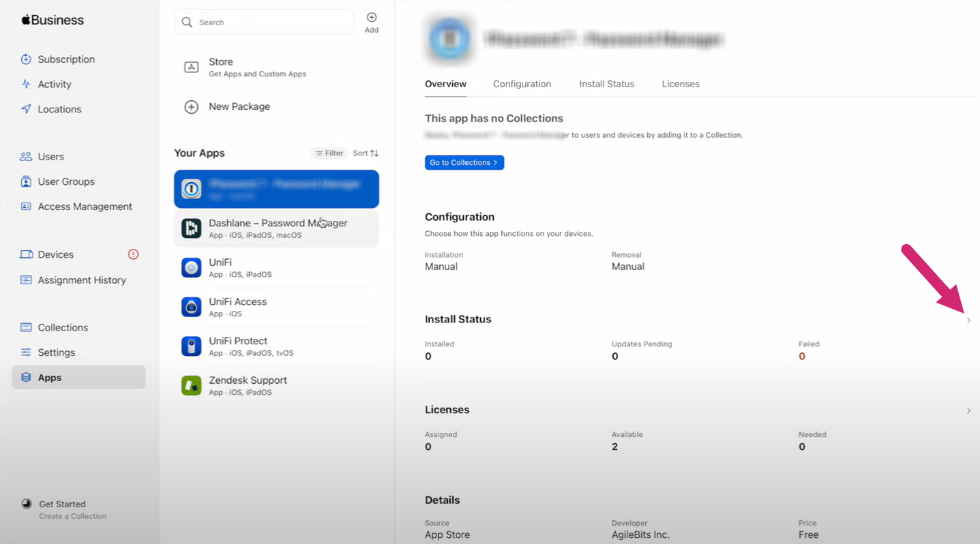Click the Add plus icon

tap(372, 17)
